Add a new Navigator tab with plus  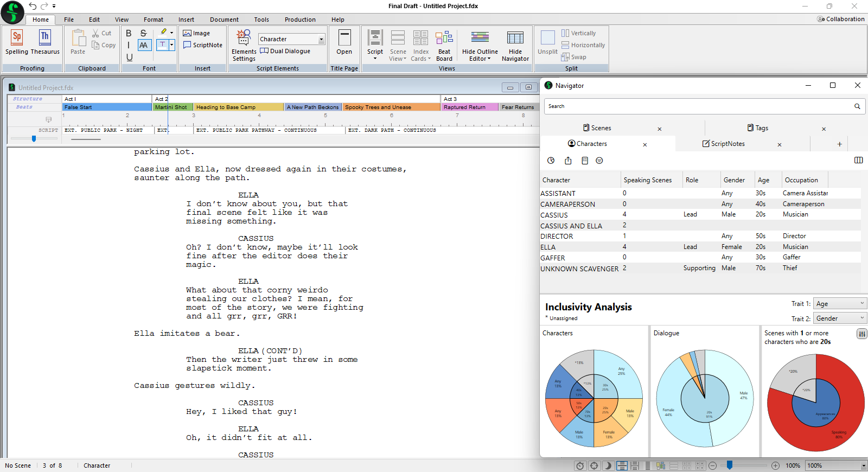839,144
